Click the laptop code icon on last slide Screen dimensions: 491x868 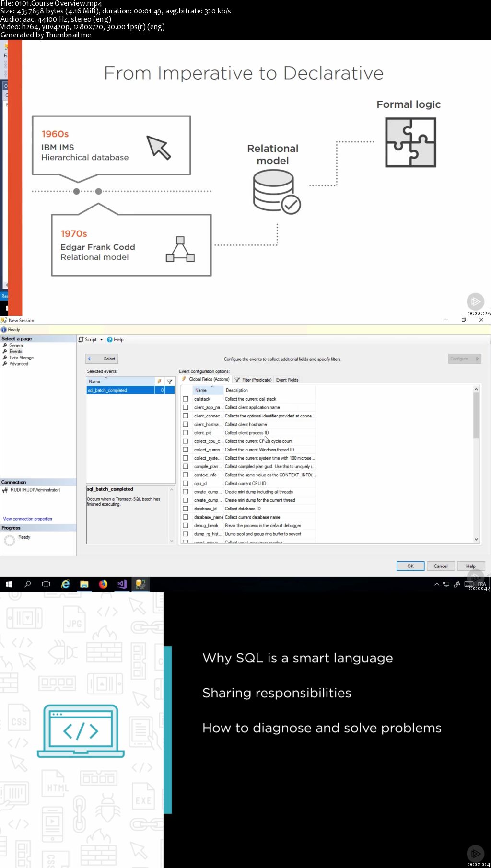pos(81,731)
